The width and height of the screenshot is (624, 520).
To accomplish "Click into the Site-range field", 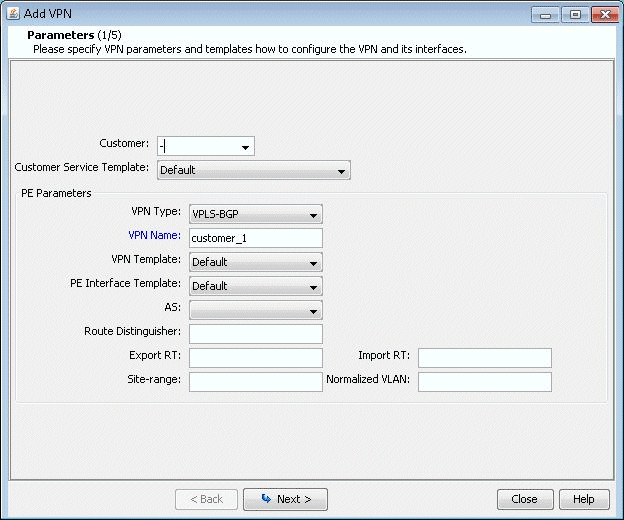I will [x=255, y=382].
